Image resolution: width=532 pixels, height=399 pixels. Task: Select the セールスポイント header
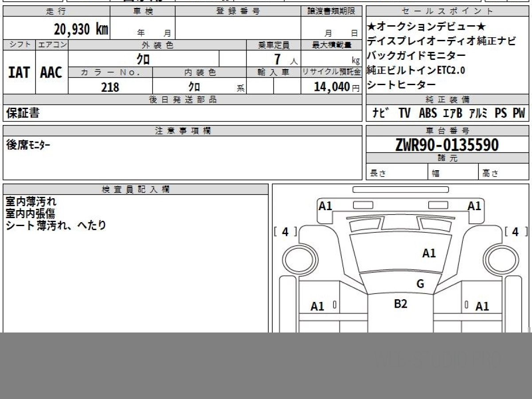coord(448,12)
